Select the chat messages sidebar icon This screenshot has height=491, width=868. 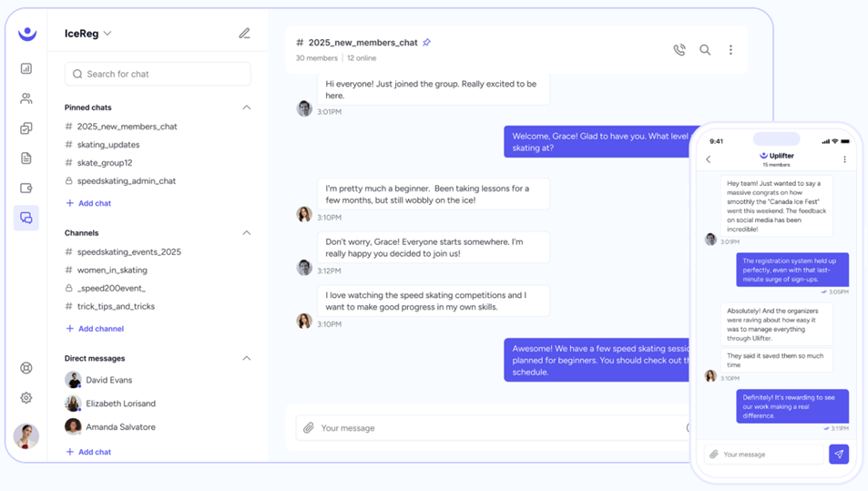point(26,218)
